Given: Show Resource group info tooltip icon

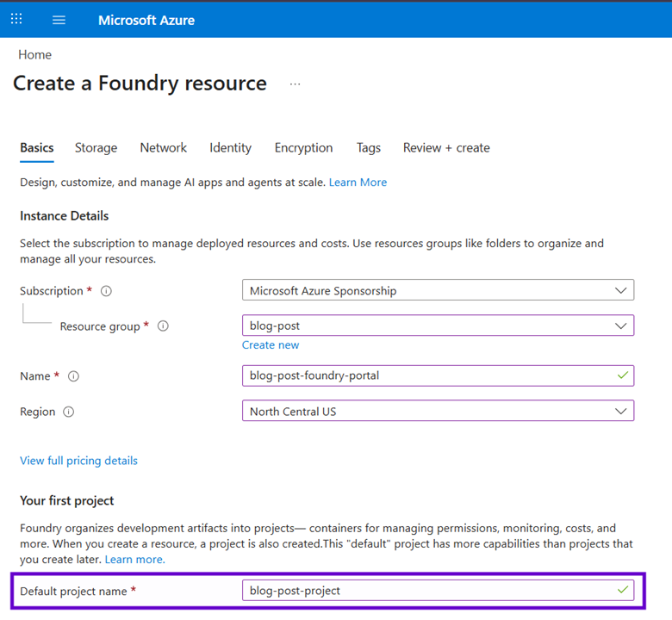Looking at the screenshot, I should point(163,326).
